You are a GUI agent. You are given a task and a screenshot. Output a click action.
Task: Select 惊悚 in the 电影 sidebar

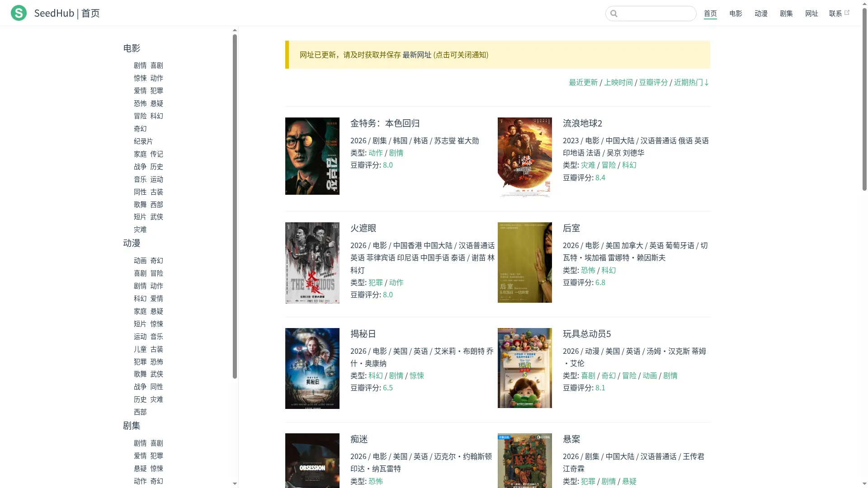[140, 78]
